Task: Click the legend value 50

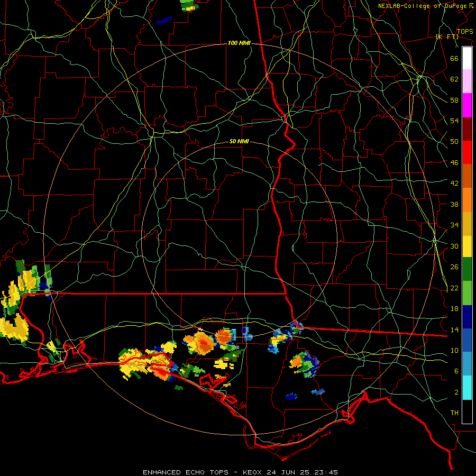Action: [454, 142]
